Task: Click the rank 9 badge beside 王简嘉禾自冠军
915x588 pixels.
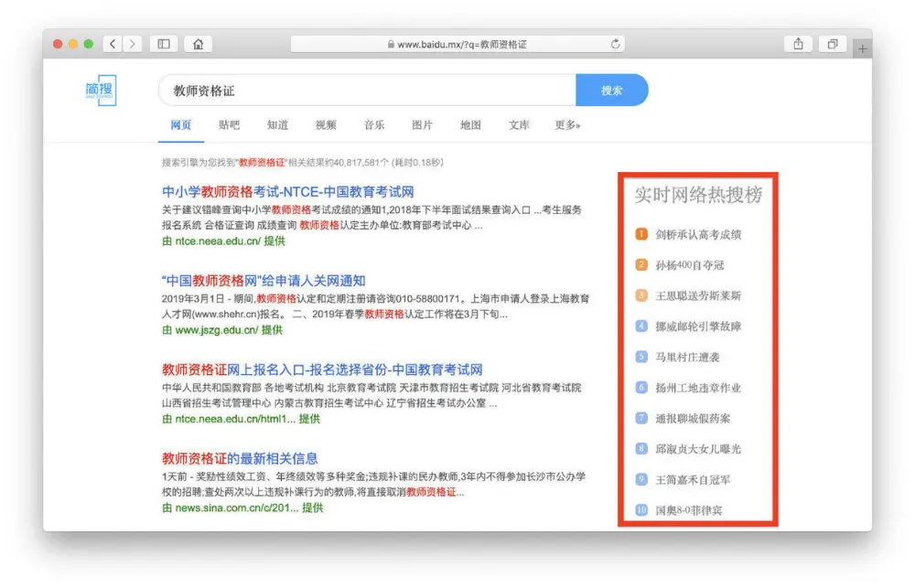Action: (641, 479)
